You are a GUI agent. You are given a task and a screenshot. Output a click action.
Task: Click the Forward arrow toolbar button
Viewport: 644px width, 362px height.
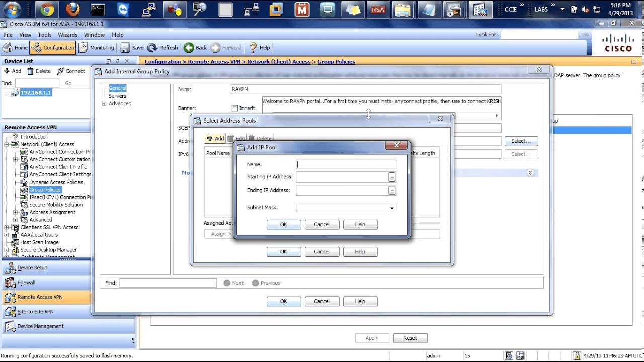pos(226,48)
